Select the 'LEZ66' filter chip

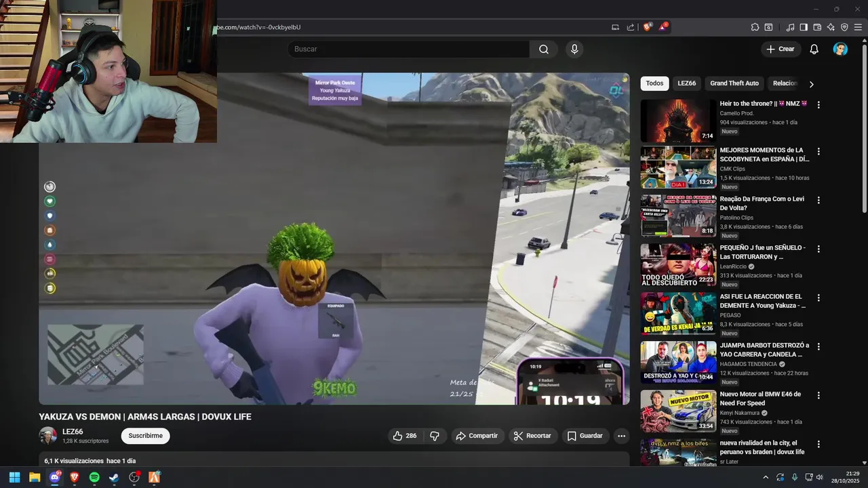click(x=687, y=83)
